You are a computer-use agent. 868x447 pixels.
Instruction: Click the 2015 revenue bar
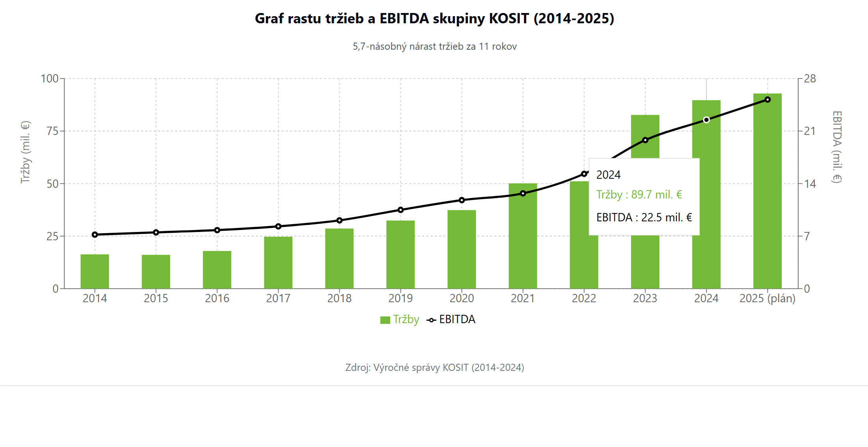pyautogui.click(x=156, y=272)
